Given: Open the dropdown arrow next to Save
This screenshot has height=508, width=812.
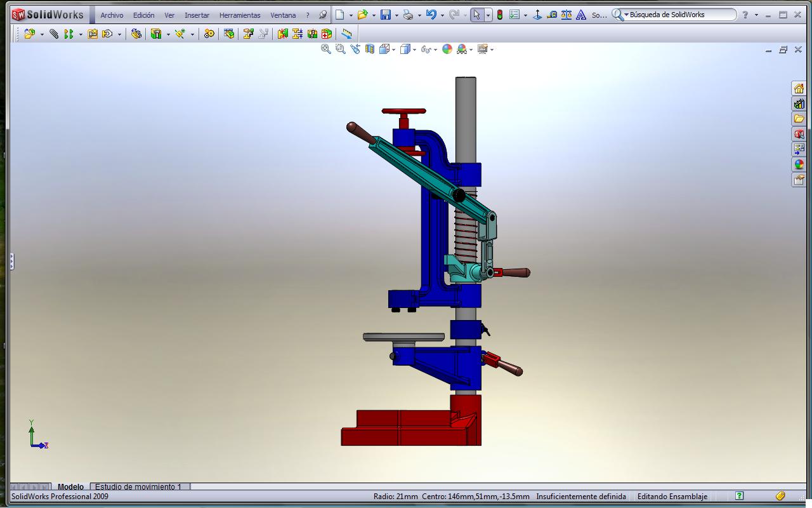Looking at the screenshot, I should [x=396, y=15].
